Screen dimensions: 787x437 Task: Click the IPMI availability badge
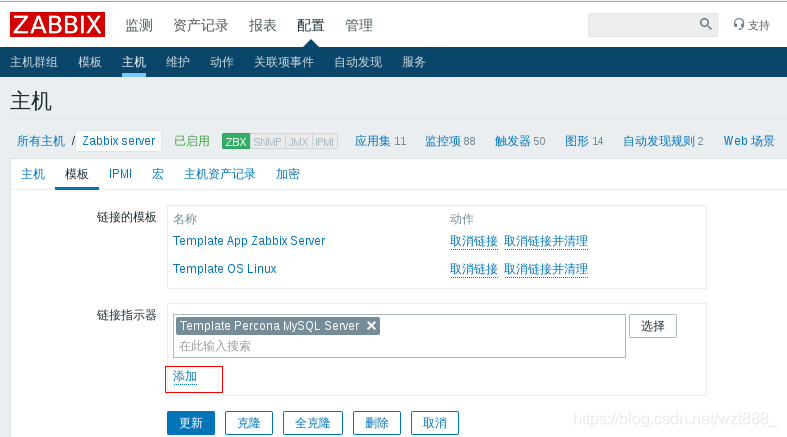pyautogui.click(x=325, y=141)
